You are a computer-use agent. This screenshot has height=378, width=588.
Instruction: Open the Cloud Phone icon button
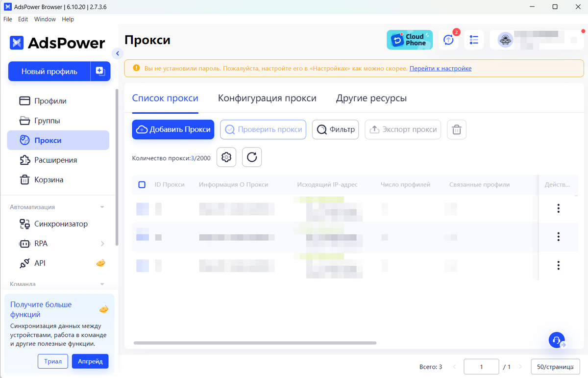tap(410, 40)
